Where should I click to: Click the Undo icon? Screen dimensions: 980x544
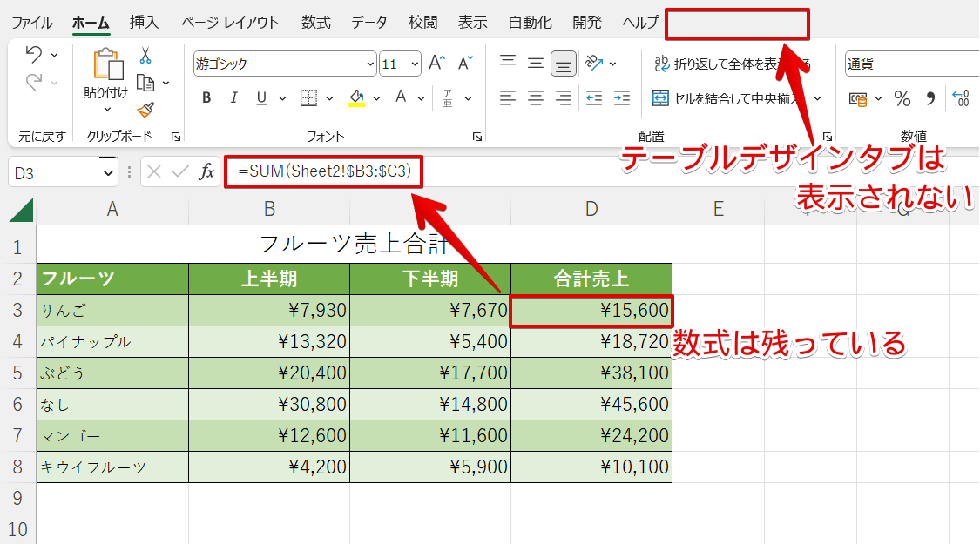34,55
